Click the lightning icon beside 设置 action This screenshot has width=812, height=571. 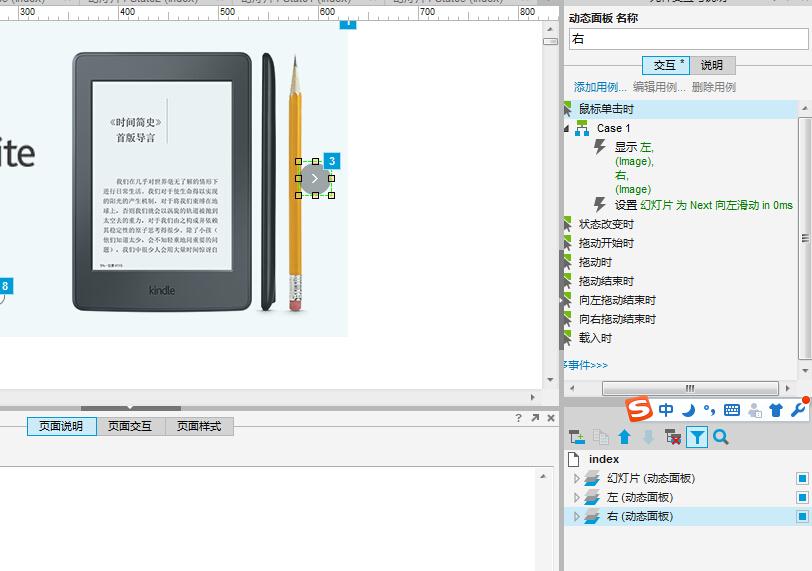point(600,204)
